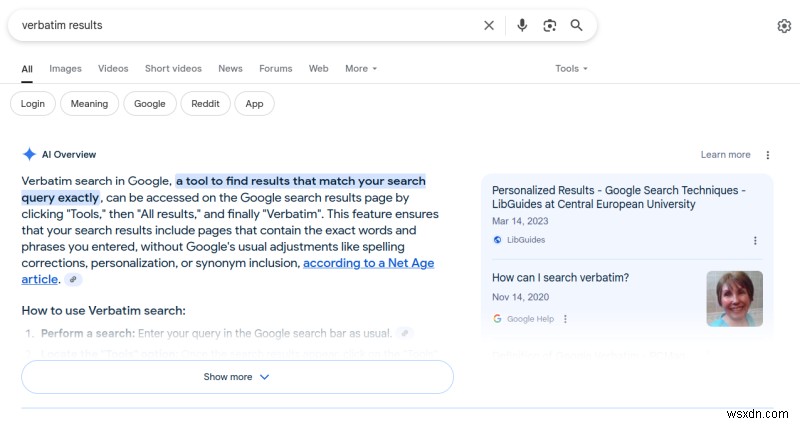Switch to the Web tab
The width and height of the screenshot is (800, 424).
tap(318, 68)
